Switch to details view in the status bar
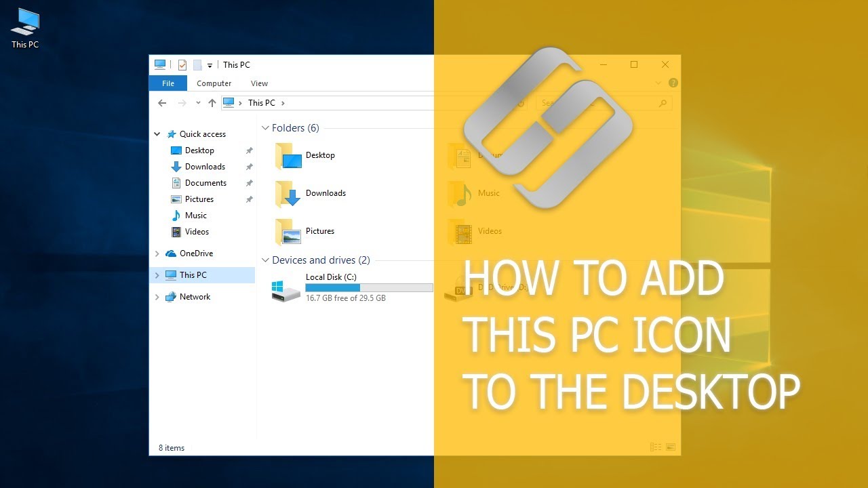868x488 pixels. [x=655, y=447]
